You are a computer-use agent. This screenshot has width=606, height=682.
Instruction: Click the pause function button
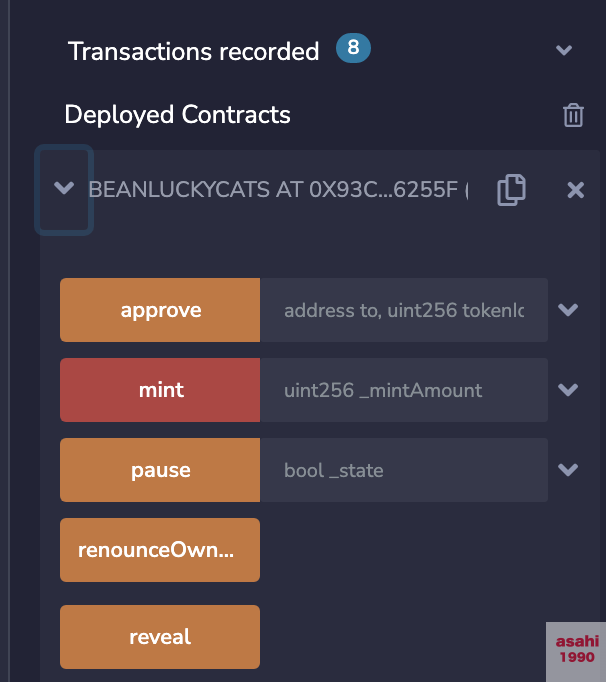tap(160, 470)
